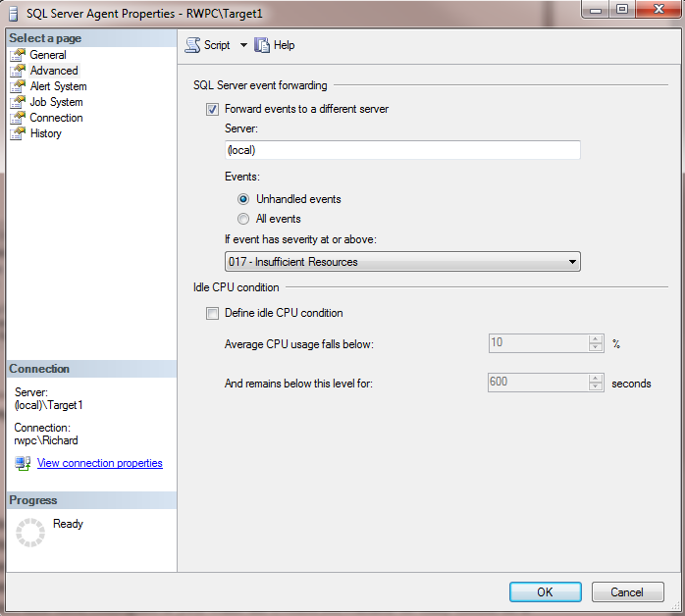Click 'And remains below this level for:' label
Viewport: 685px width, 616px height.
point(298,384)
